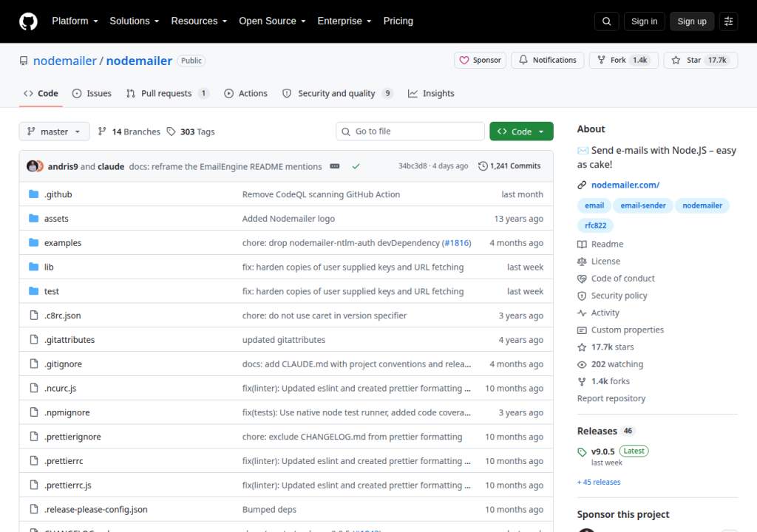Open the Pull requests tab
757x532 pixels.
[x=168, y=94]
